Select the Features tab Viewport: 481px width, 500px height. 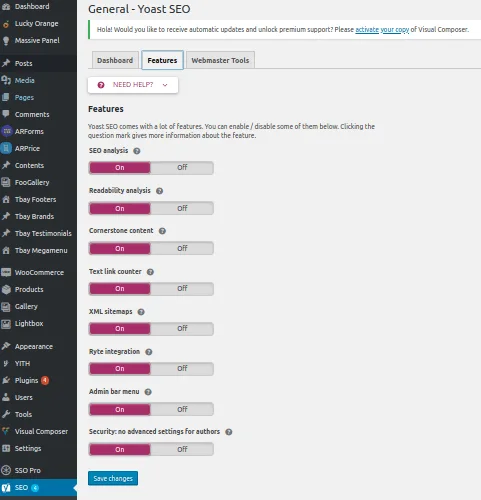(x=162, y=60)
